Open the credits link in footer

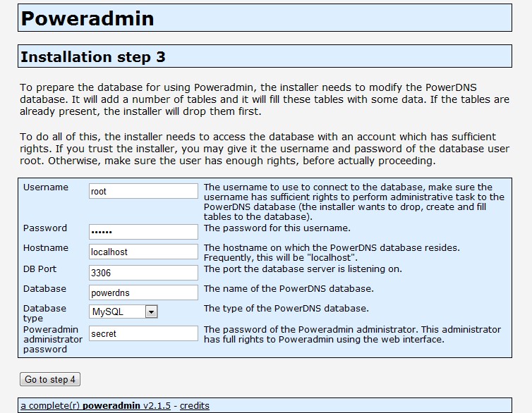(x=195, y=405)
